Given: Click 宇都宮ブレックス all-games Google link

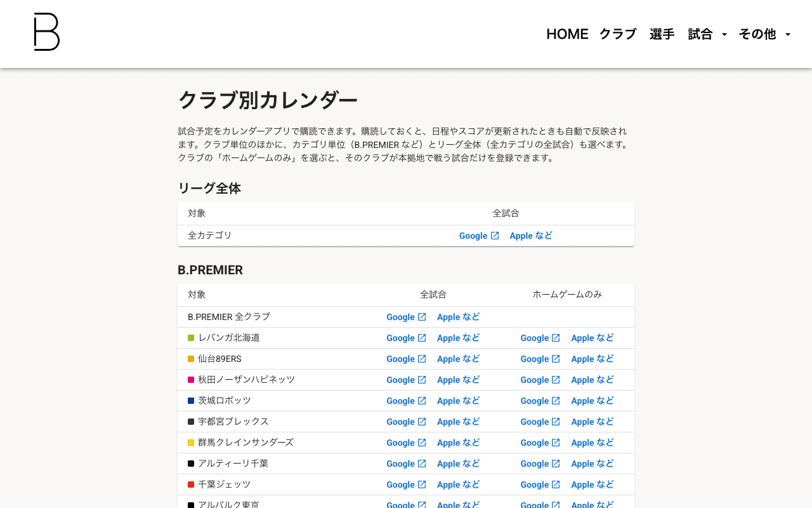Looking at the screenshot, I should (x=406, y=422).
